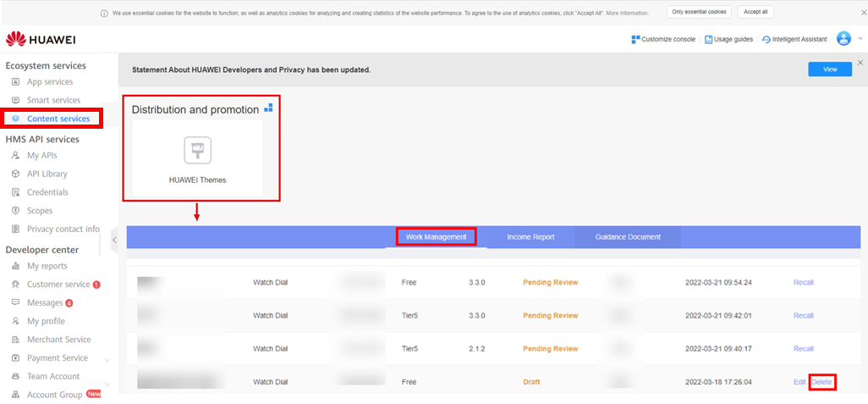The height and width of the screenshot is (404, 868).
Task: Expand the account dropdown arrow beside avatar
Action: (859, 39)
